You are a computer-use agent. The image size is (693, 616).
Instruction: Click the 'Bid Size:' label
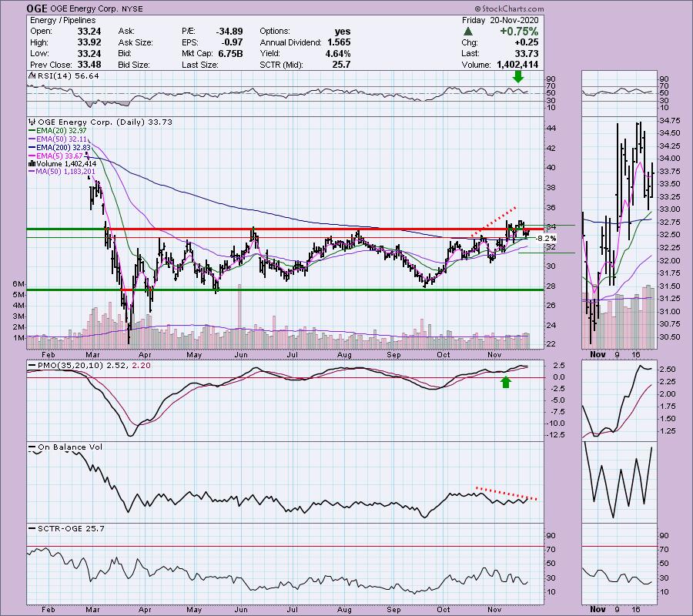tap(134, 65)
